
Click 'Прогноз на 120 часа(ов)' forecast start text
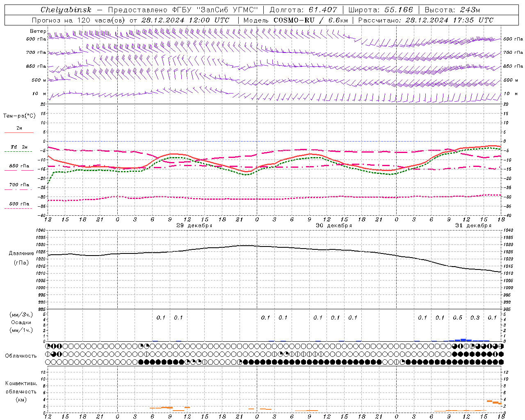pyautogui.click(x=79, y=20)
